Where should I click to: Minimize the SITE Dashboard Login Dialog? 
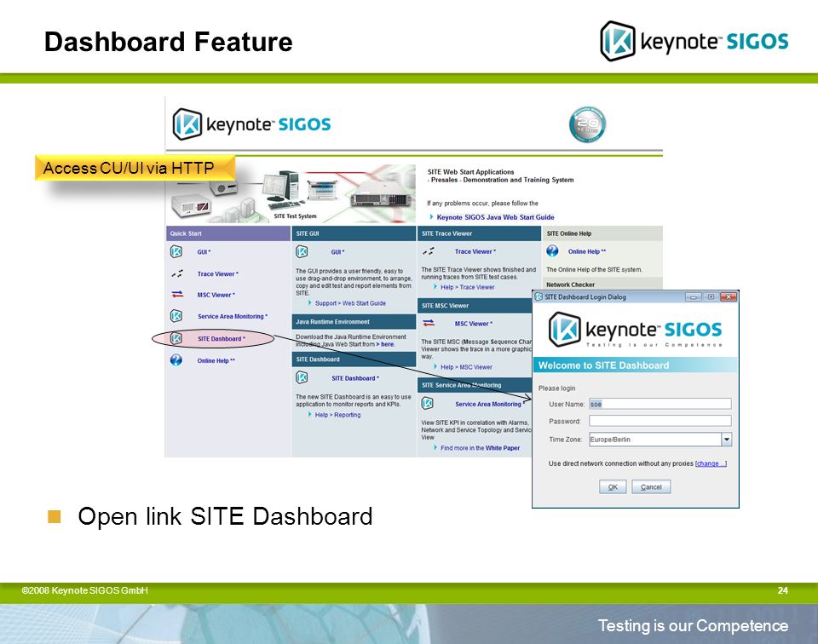[x=693, y=296]
